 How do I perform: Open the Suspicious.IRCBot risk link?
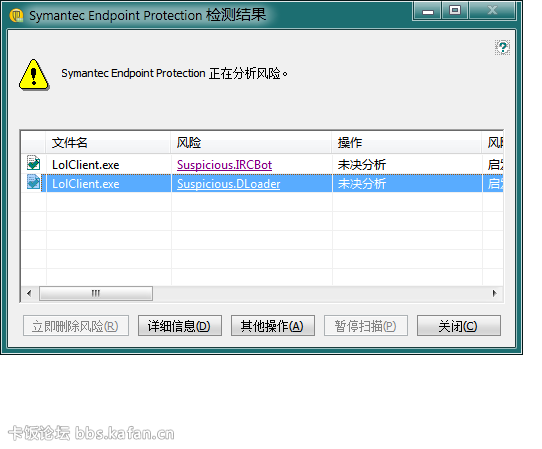coord(224,165)
